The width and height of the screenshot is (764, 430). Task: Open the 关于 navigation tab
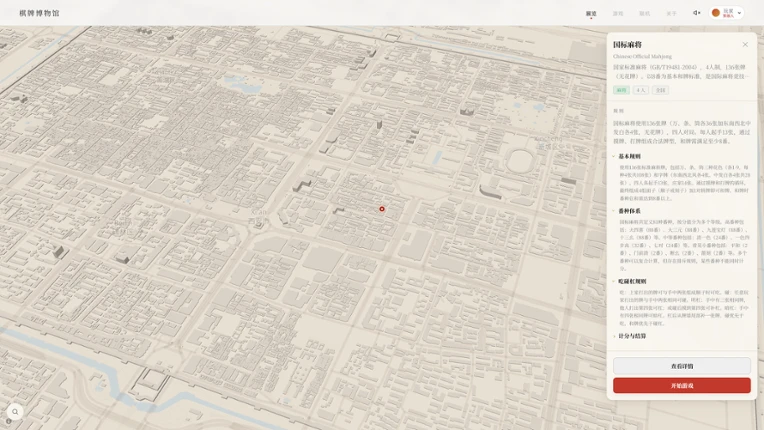[x=671, y=14]
